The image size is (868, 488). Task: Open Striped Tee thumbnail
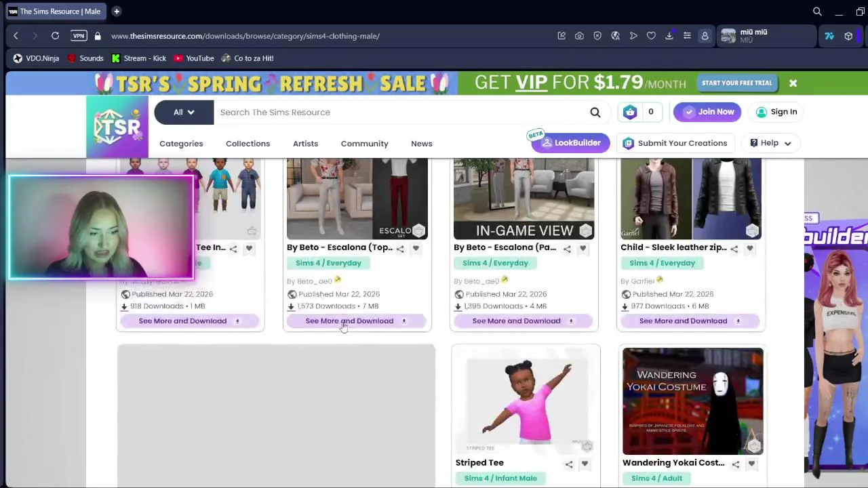coord(526,401)
